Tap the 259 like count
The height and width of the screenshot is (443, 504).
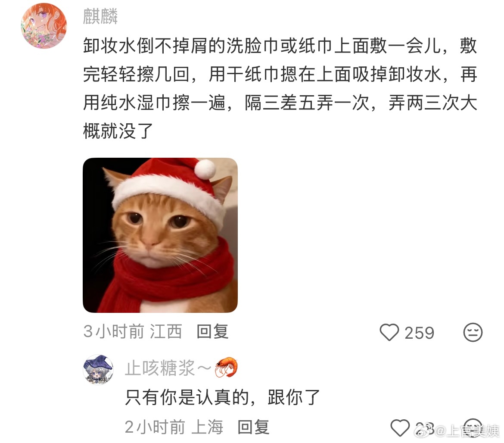coord(420,333)
